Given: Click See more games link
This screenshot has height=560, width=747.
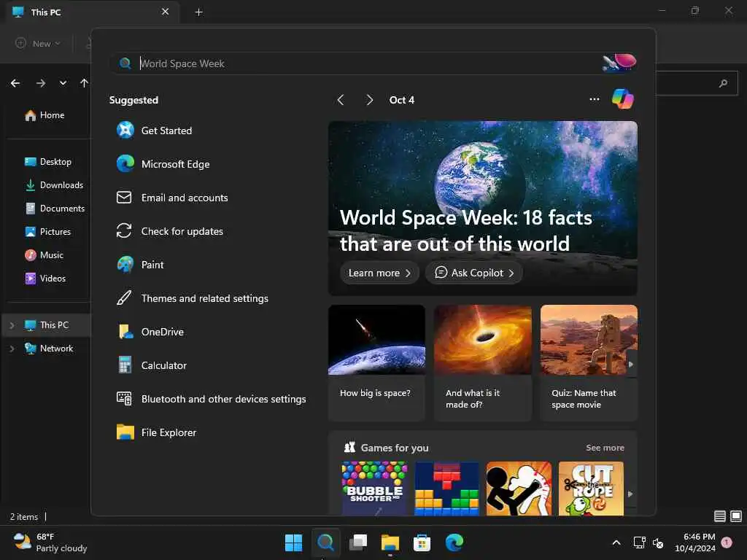Looking at the screenshot, I should pos(605,448).
